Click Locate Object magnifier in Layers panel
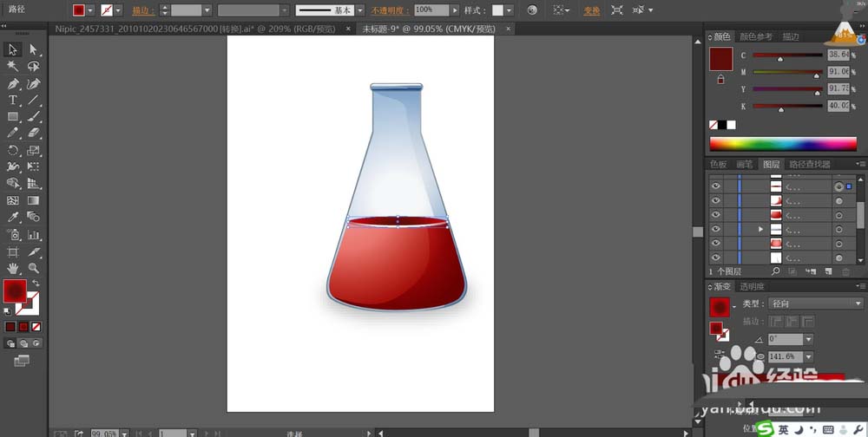The height and width of the screenshot is (437, 868). 775,271
